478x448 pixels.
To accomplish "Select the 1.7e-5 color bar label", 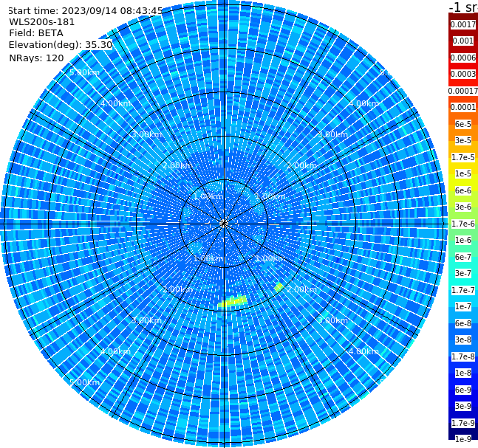I will pyautogui.click(x=463, y=157).
